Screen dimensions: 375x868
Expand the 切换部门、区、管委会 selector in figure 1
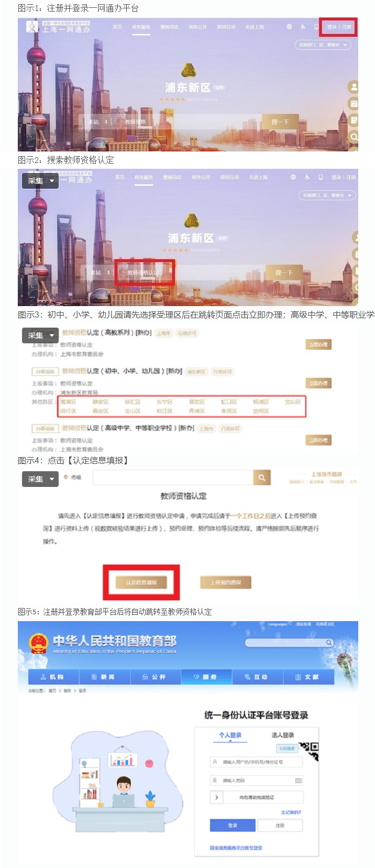323,45
